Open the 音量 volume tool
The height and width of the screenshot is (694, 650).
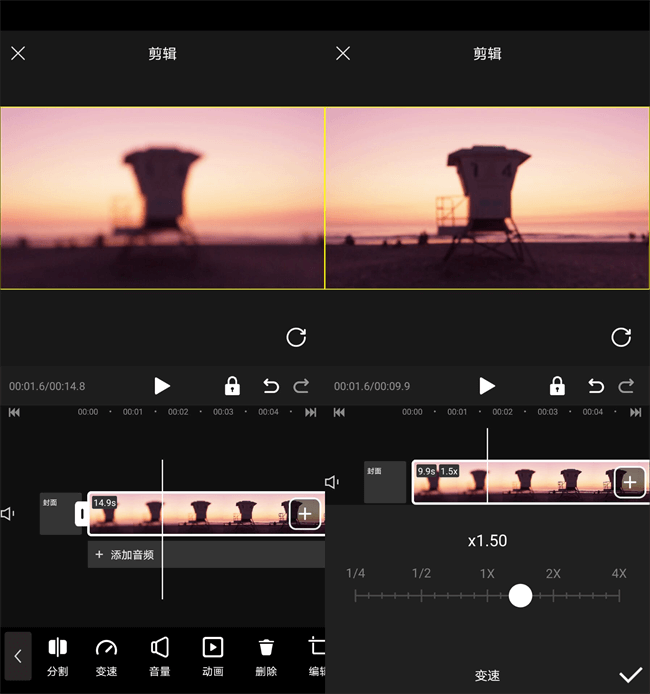pos(159,656)
